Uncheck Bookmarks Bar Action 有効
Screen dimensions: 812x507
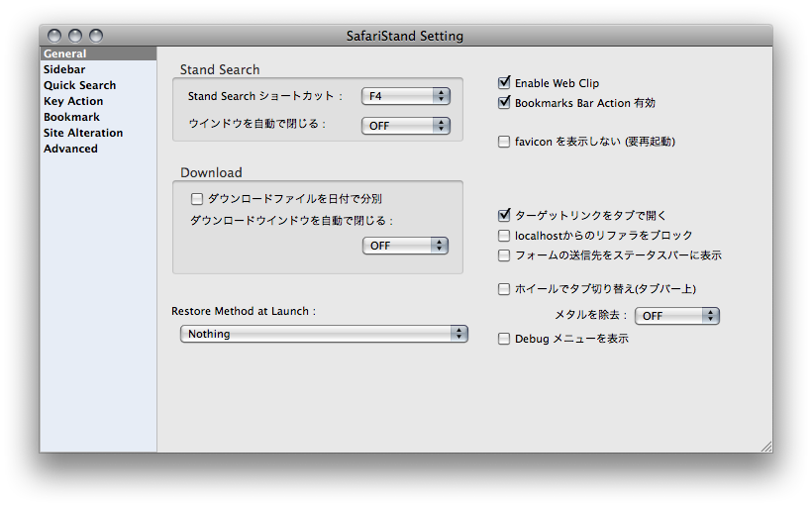[x=504, y=103]
